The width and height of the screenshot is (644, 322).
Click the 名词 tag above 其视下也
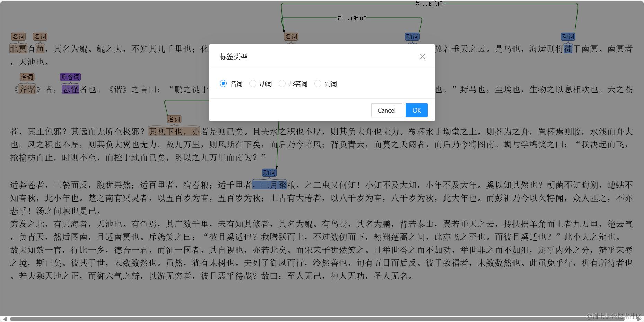[174, 119]
